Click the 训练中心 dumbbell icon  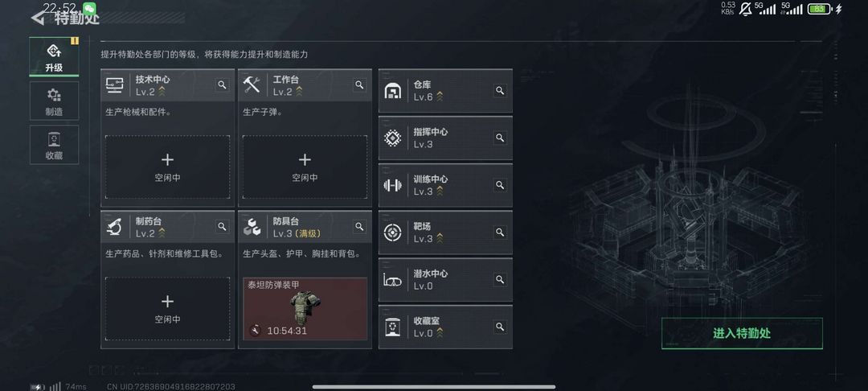[x=392, y=186]
